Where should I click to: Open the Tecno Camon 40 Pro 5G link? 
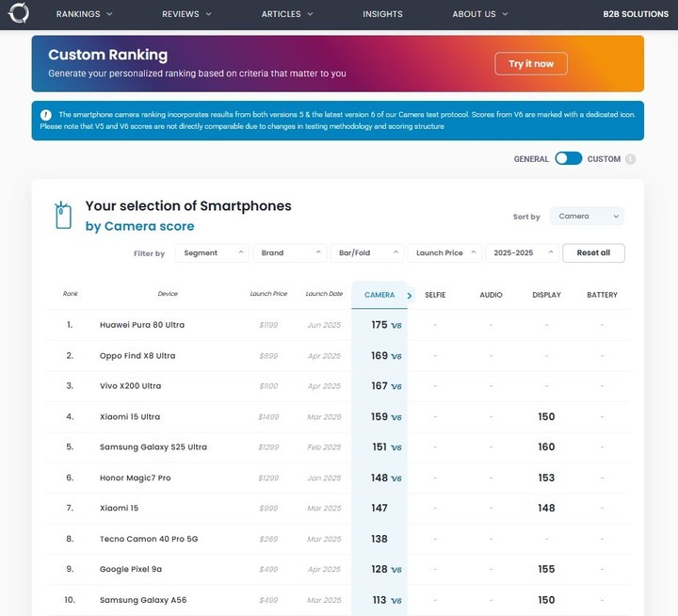click(149, 539)
